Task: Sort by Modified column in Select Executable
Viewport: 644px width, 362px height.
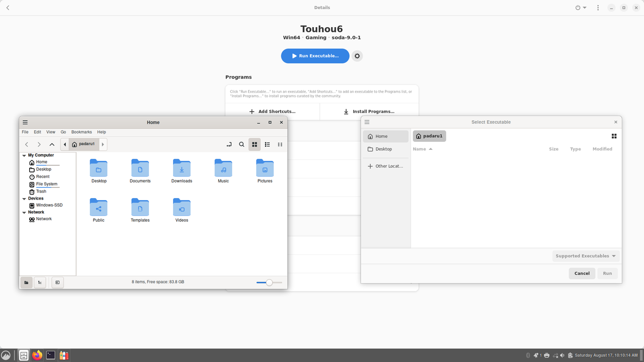Action: 602,149
